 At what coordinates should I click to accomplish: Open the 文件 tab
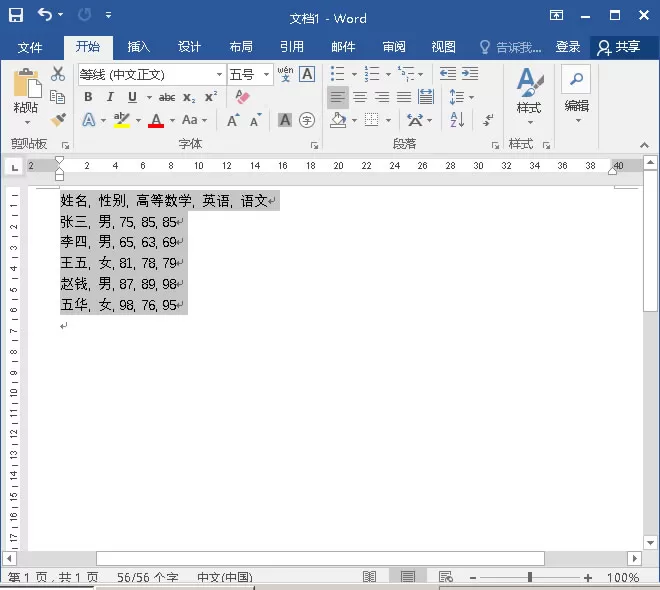[x=30, y=47]
